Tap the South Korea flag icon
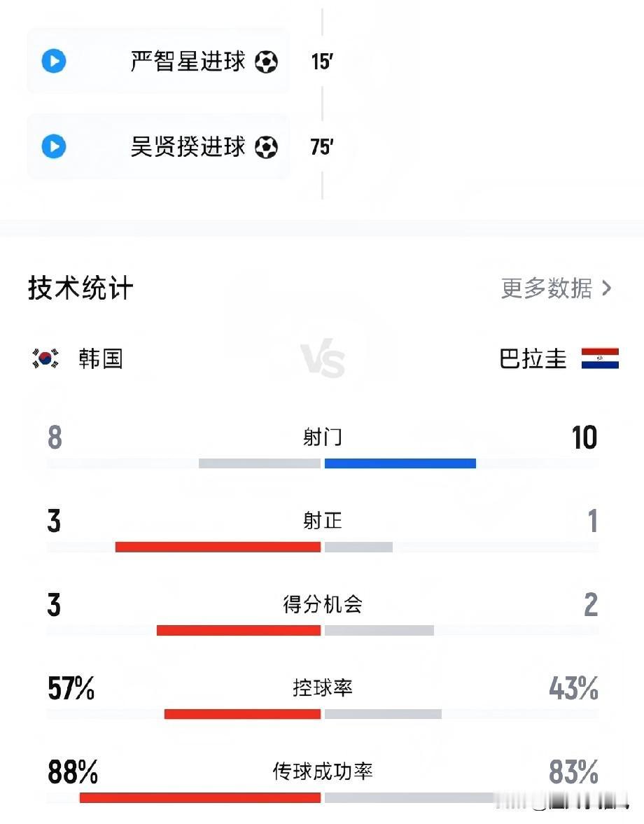The width and height of the screenshot is (644, 824). point(45,358)
